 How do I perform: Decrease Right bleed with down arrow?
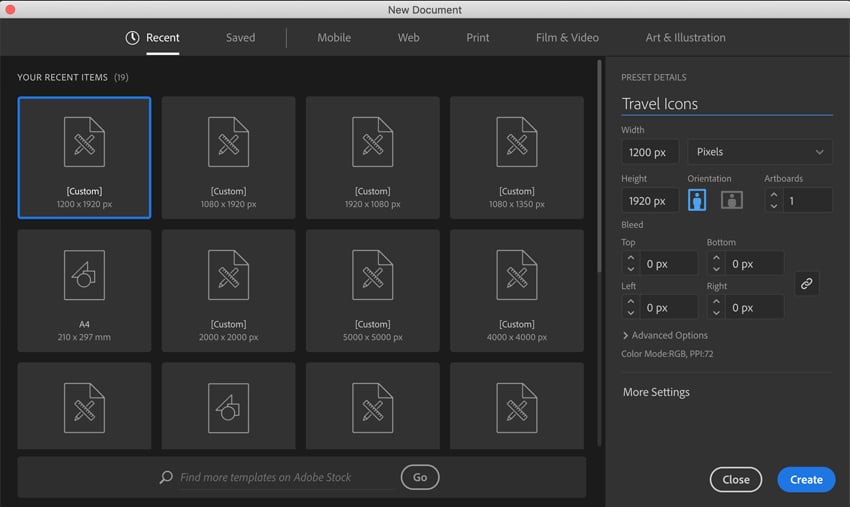click(716, 313)
